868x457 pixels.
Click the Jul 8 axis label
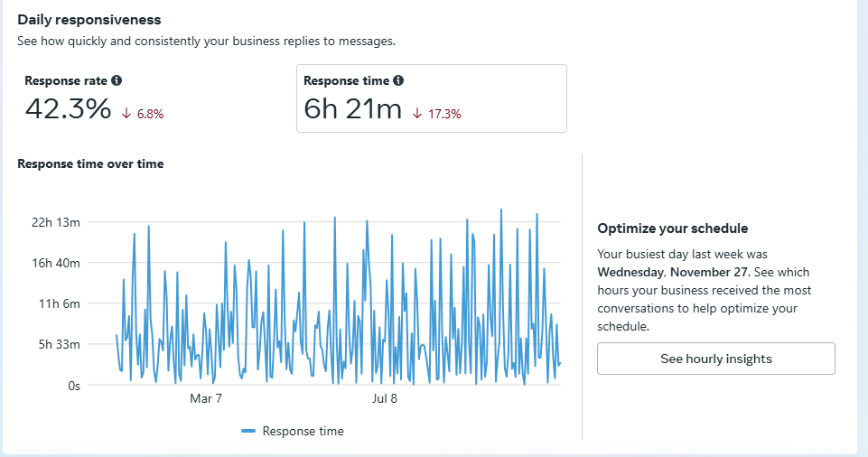385,398
